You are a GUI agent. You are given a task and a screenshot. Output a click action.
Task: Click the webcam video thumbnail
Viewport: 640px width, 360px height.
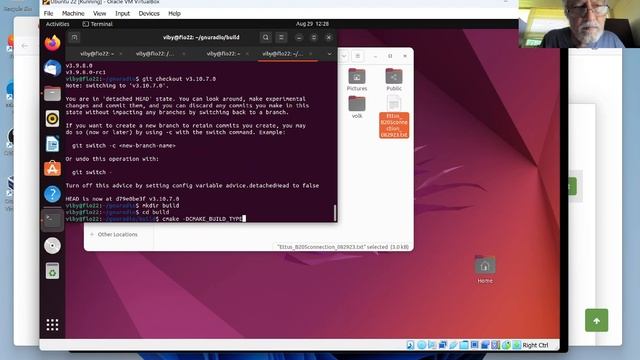click(x=579, y=24)
